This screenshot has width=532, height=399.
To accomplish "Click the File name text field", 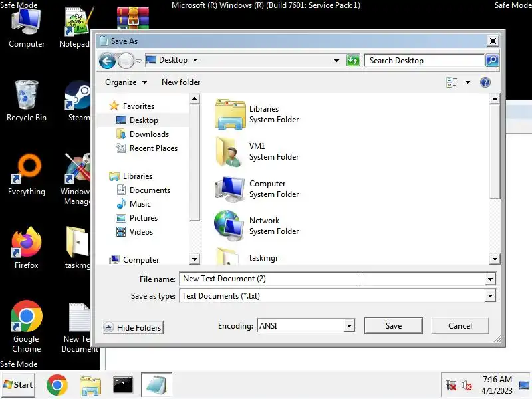I will pyautogui.click(x=332, y=279).
